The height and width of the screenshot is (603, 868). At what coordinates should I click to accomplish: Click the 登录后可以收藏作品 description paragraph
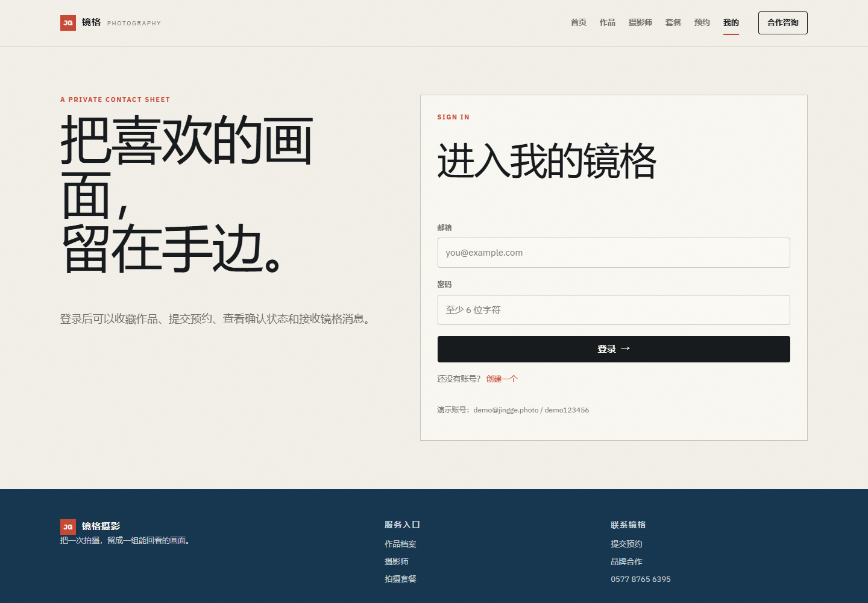[x=217, y=319]
